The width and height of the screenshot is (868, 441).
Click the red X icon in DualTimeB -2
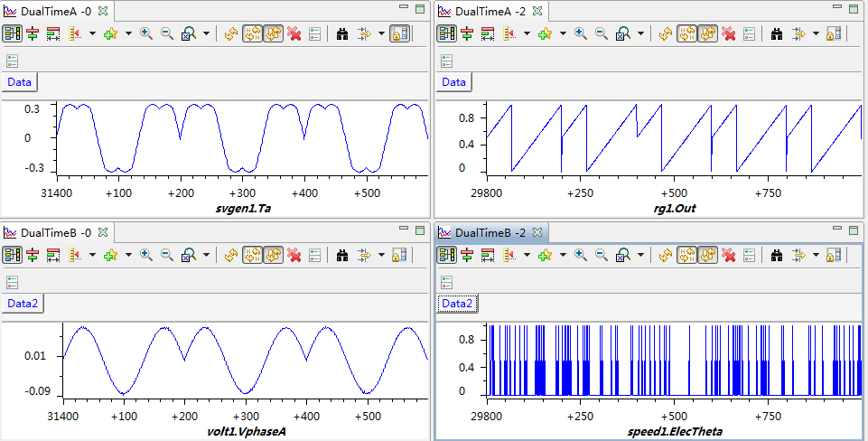pyautogui.click(x=728, y=255)
